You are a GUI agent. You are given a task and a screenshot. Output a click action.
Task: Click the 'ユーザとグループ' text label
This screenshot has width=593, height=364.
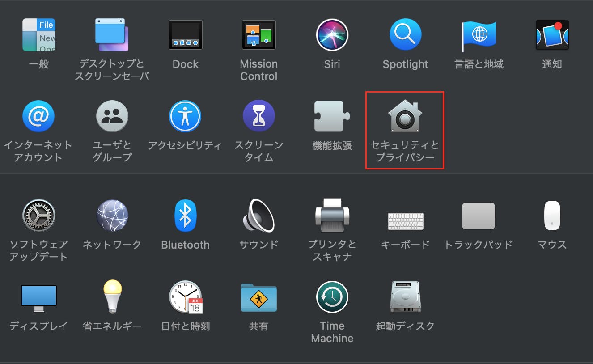112,151
